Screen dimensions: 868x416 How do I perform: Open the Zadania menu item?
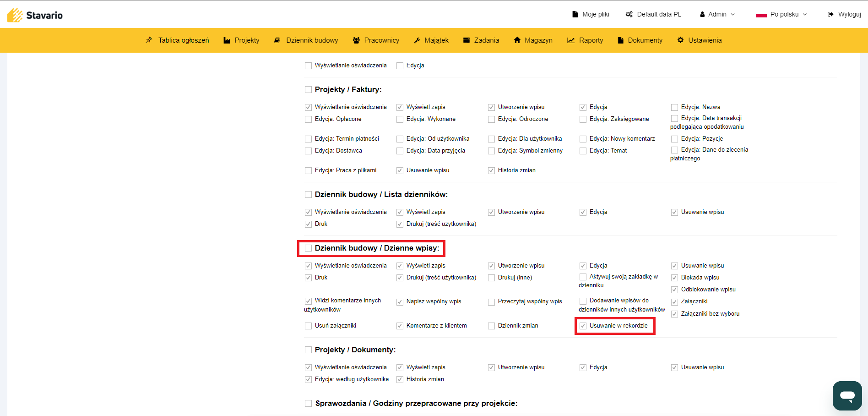pyautogui.click(x=487, y=40)
